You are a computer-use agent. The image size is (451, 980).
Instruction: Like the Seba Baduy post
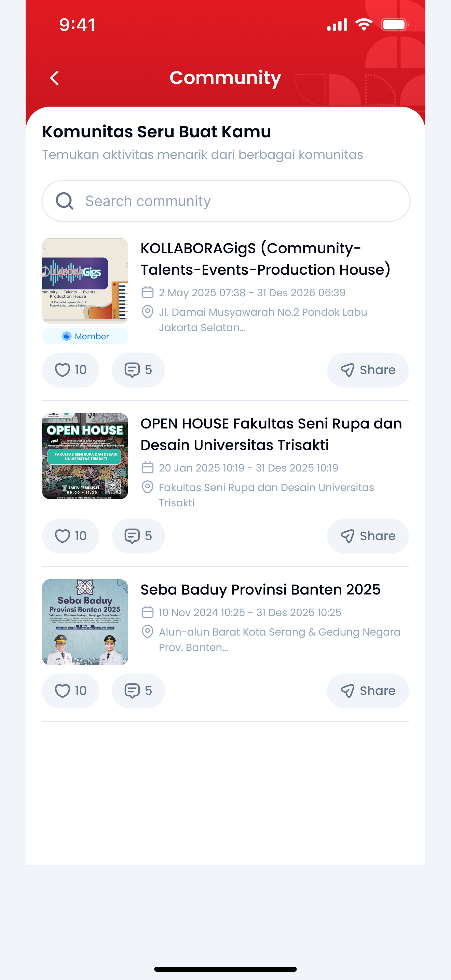(x=71, y=691)
